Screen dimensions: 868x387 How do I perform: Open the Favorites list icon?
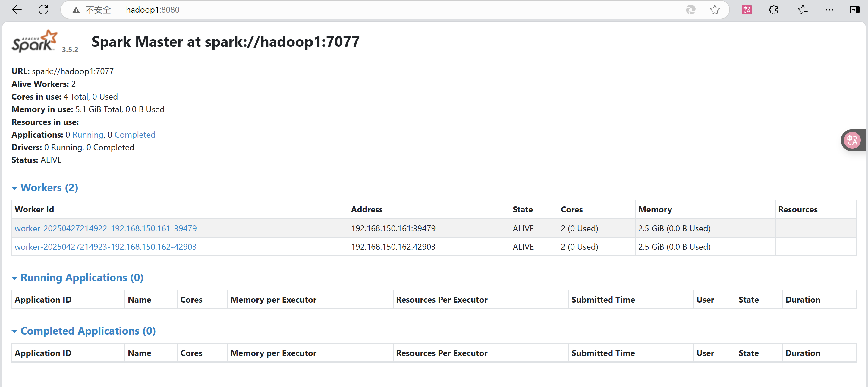coord(803,10)
